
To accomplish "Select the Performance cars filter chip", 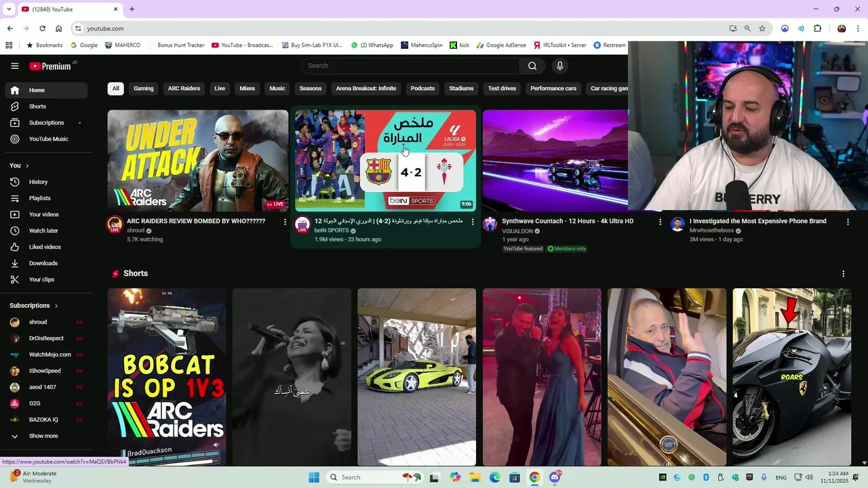I will pos(553,89).
